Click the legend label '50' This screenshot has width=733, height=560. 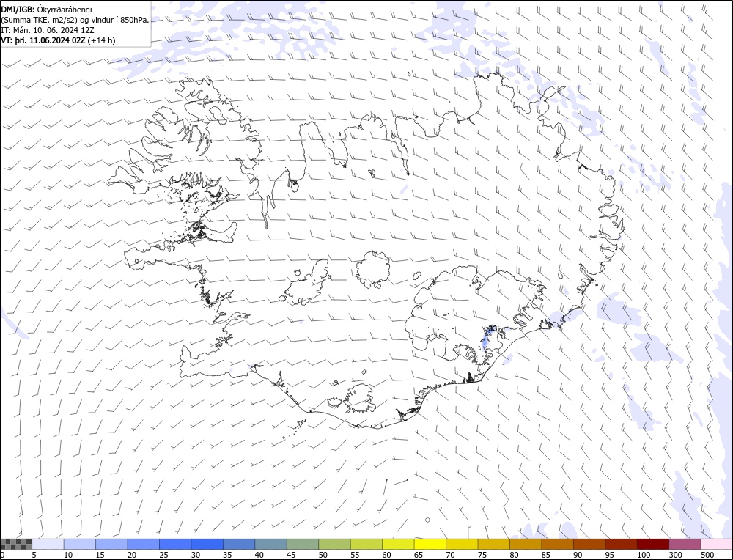tap(323, 555)
